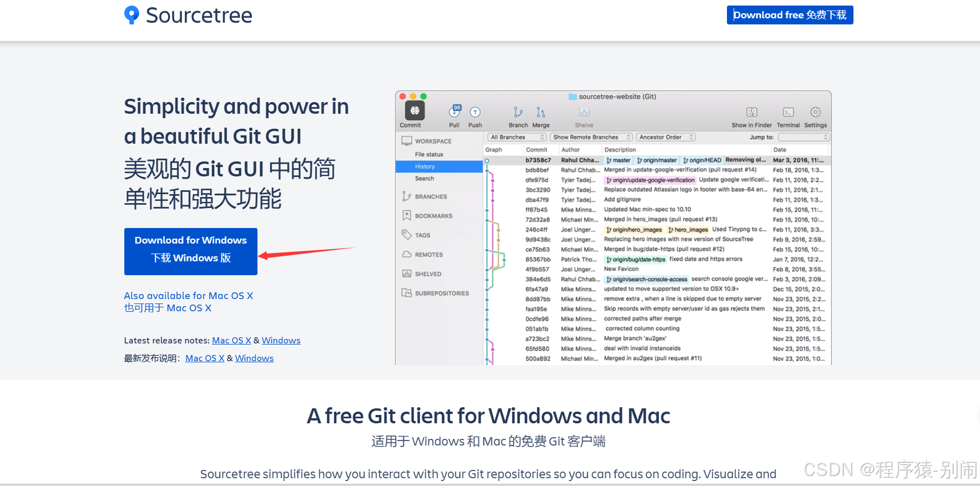Select commit row 9d9438c
This screenshot has height=486, width=980.
657,240
